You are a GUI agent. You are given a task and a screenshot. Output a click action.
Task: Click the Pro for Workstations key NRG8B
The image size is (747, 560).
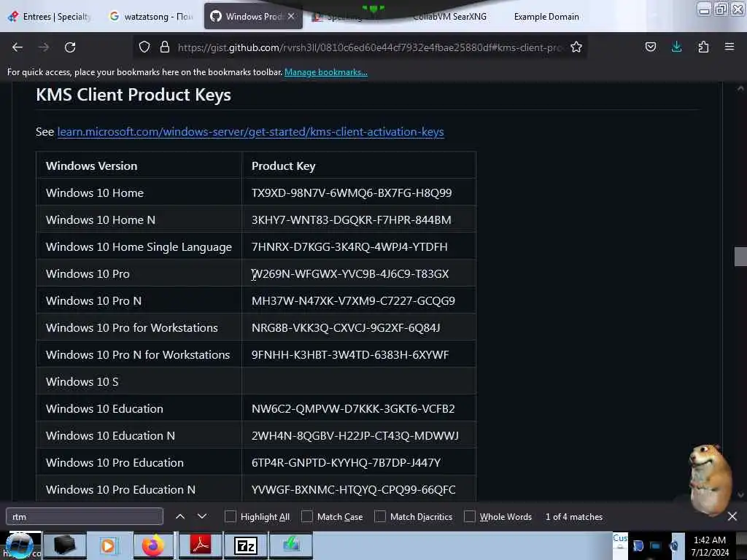point(346,327)
